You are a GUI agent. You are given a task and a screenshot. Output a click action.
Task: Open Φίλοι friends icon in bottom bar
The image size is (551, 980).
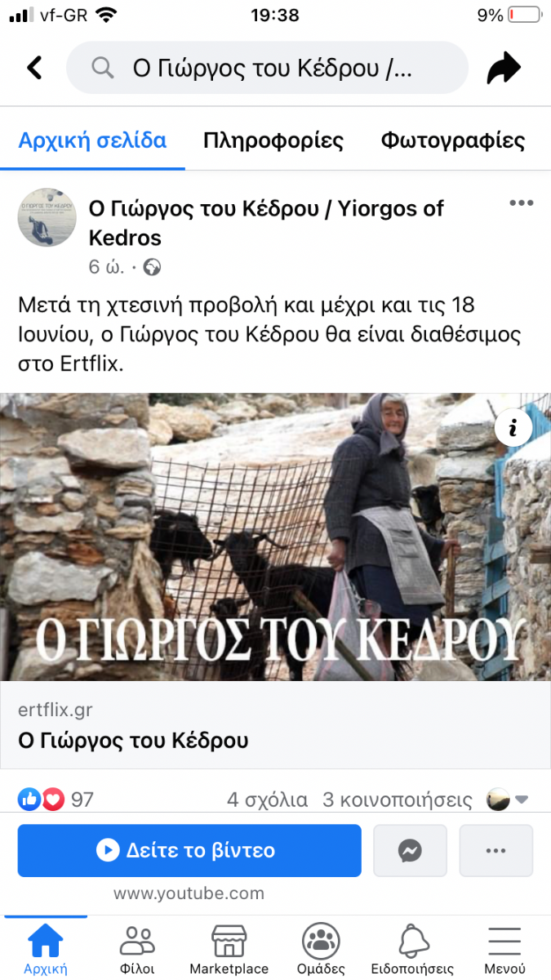tap(137, 951)
